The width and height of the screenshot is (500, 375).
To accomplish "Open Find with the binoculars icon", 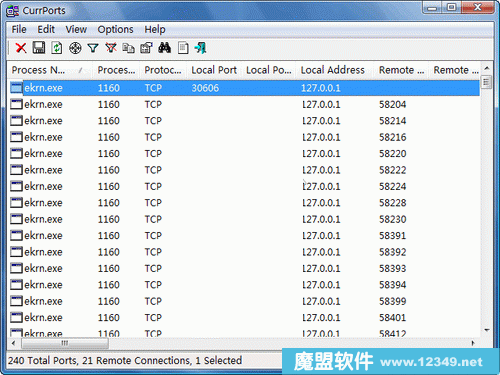I will [x=164, y=48].
